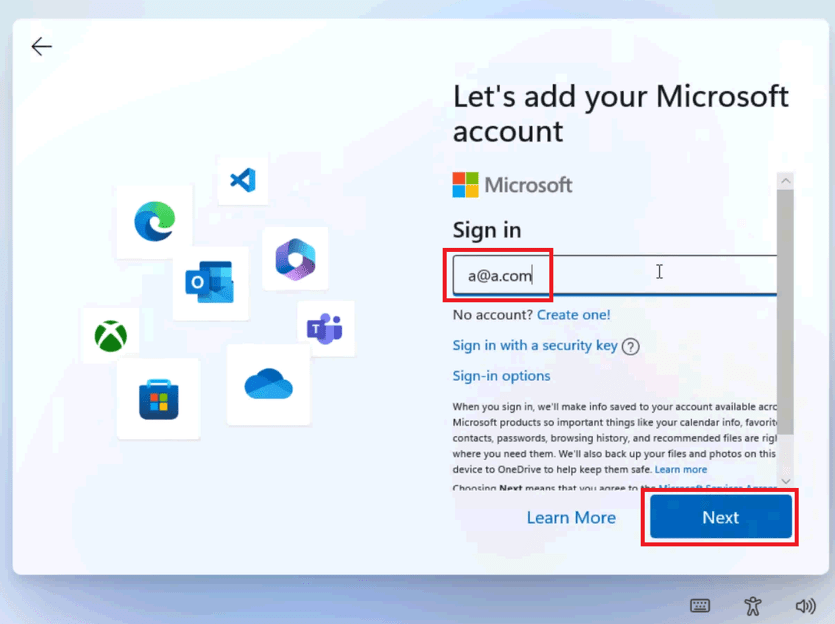Click the Microsoft Teams icon
The image size is (835, 624).
(324, 329)
